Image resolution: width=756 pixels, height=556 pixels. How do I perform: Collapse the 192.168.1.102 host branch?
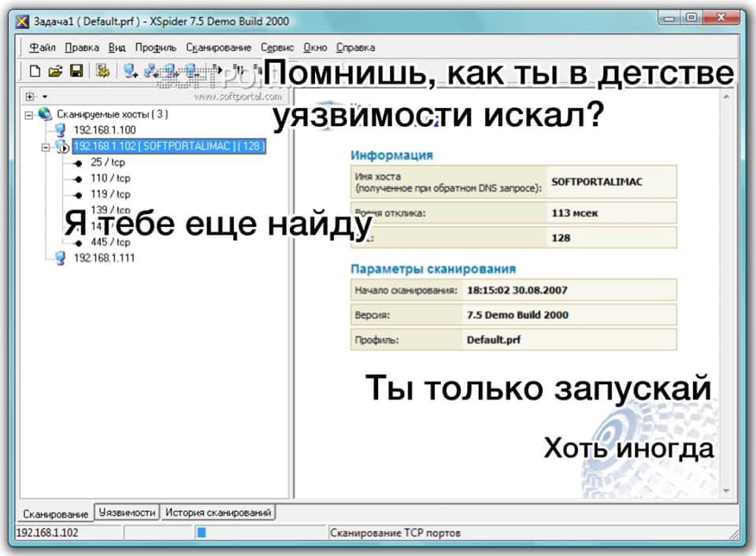click(x=46, y=147)
